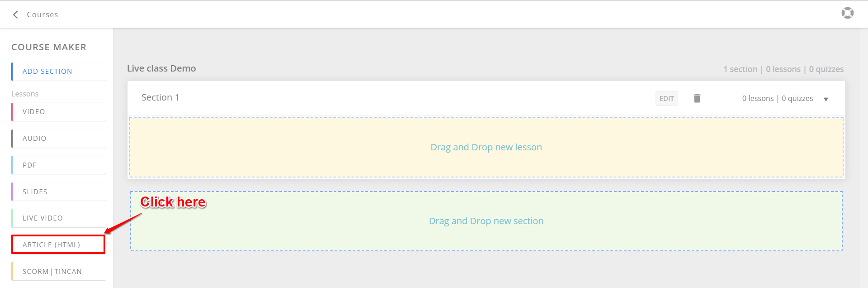The image size is (868, 288).
Task: Click the ADD SECTION button
Action: pyautogui.click(x=59, y=72)
